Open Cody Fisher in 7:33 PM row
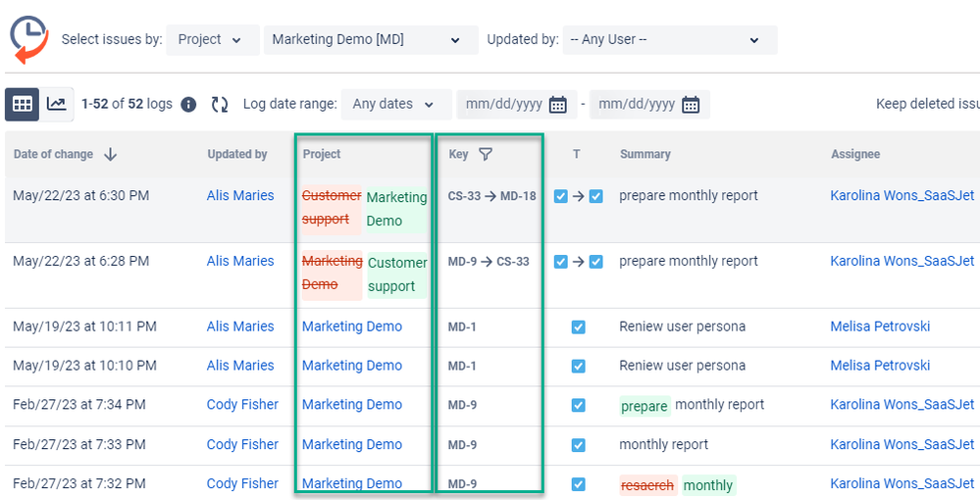Screen dimensions: 980x500 (x=242, y=444)
